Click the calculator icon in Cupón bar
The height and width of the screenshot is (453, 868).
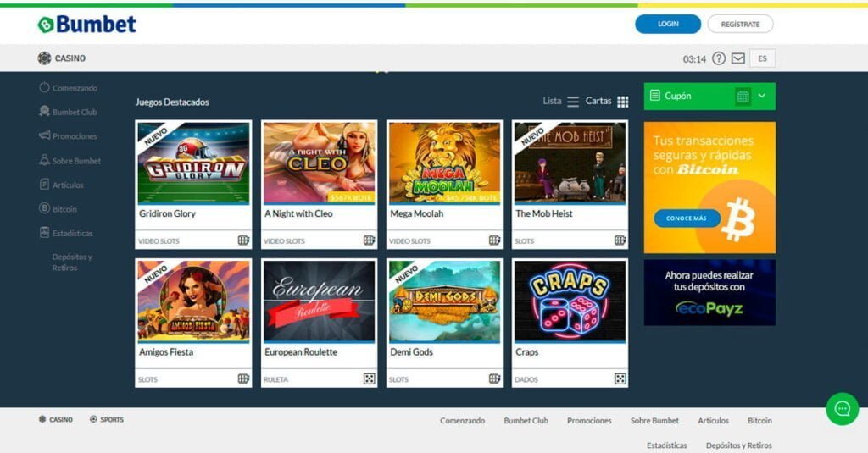pos(743,97)
